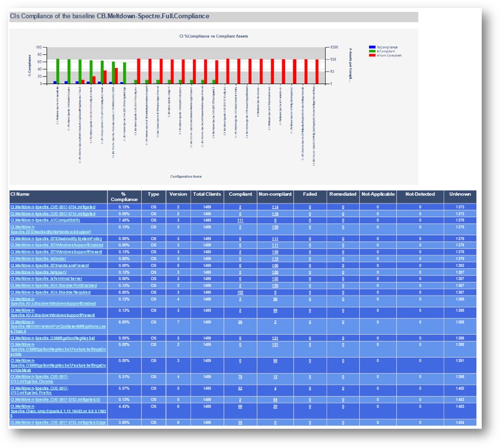Open the CVE-2017-5715.mitigated CI link
This screenshot has width=501, height=448.
[x=53, y=214]
